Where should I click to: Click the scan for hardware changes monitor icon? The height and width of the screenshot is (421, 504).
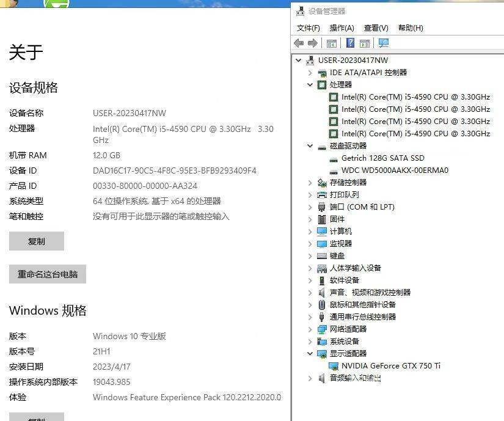[384, 43]
